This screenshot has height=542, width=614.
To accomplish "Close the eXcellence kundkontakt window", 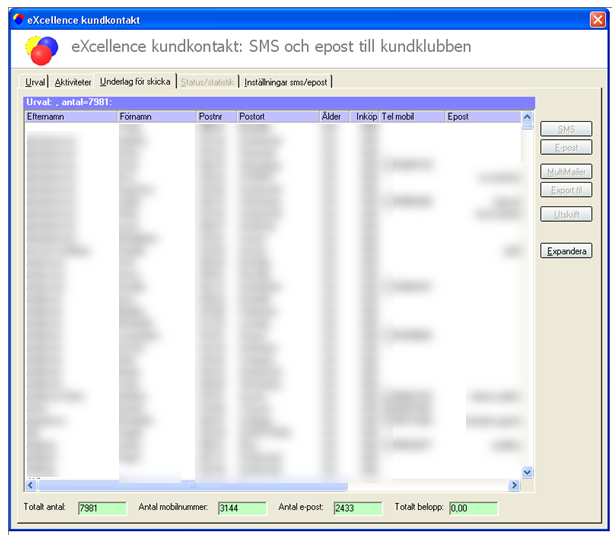I will tap(598, 19).
